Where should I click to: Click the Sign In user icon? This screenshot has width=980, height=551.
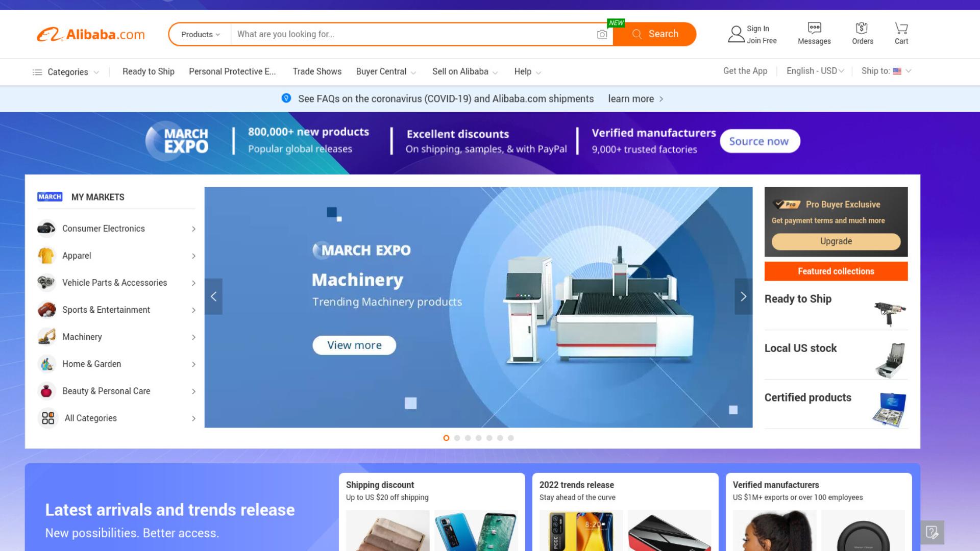pos(736,34)
